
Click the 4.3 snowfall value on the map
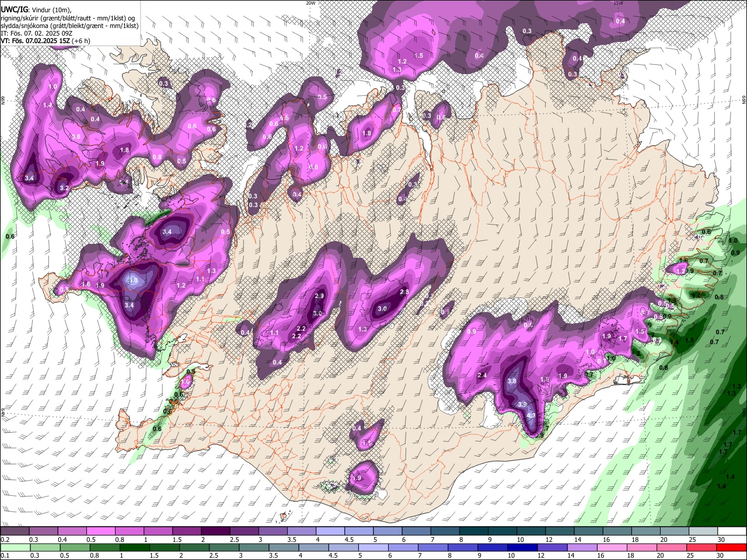pos(530,415)
